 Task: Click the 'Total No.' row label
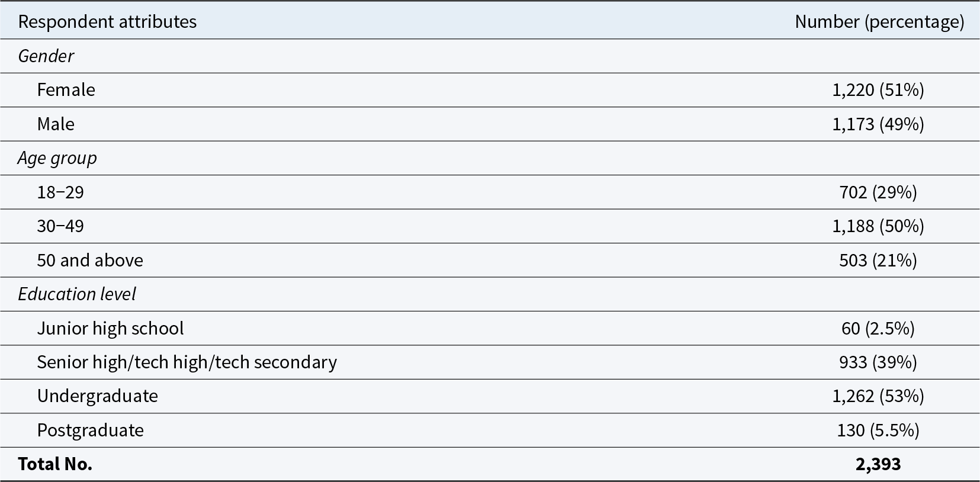coord(55,464)
